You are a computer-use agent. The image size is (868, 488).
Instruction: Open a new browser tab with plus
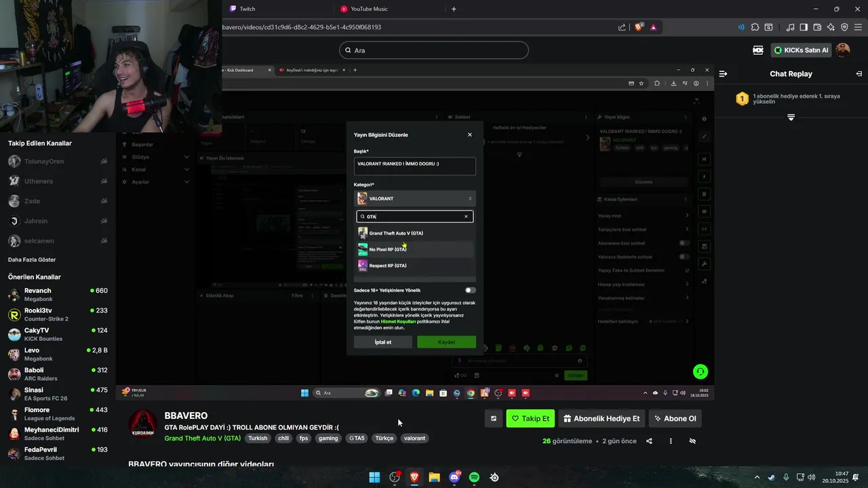pos(454,9)
